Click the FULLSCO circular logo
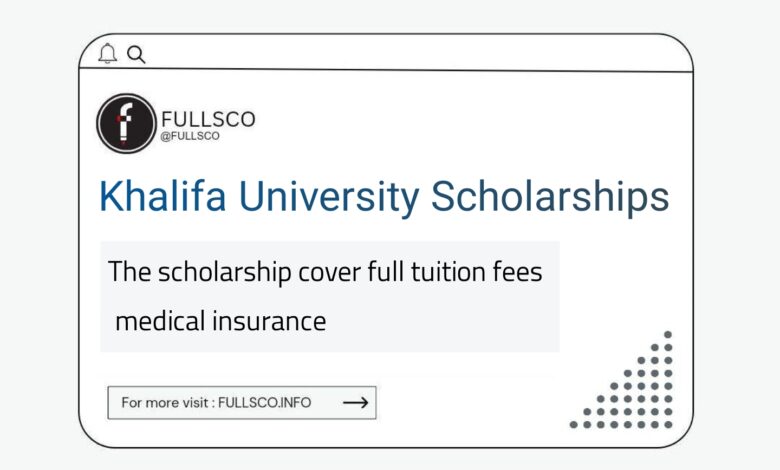 coord(126,123)
